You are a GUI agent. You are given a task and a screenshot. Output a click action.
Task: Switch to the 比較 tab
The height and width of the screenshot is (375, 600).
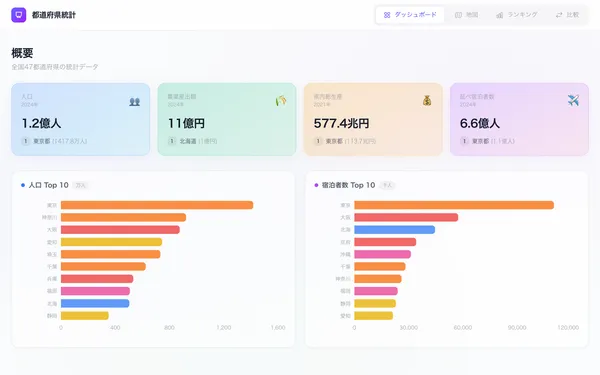[x=567, y=15]
